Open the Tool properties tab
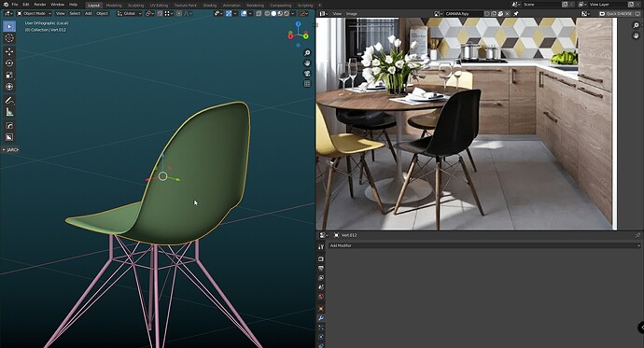 [321, 247]
